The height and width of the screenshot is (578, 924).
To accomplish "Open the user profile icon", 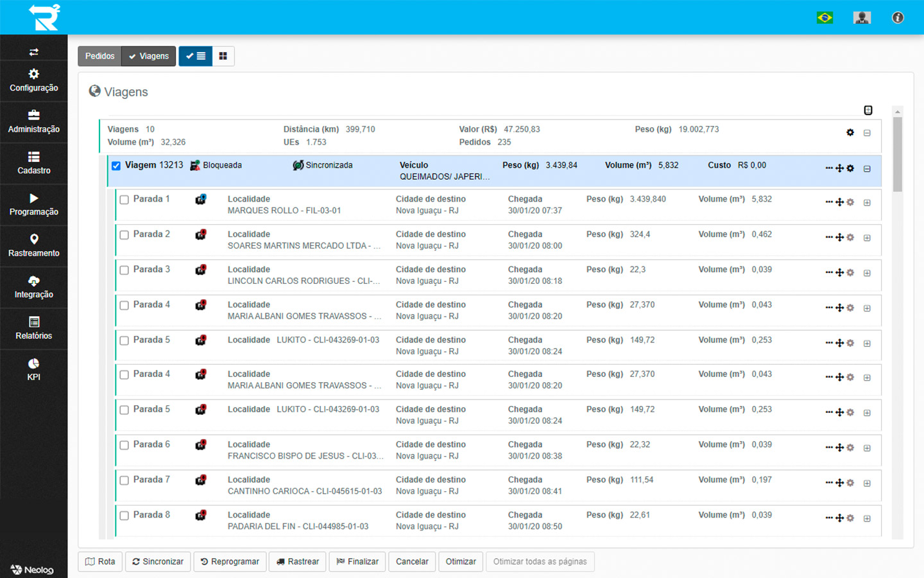I will [862, 17].
